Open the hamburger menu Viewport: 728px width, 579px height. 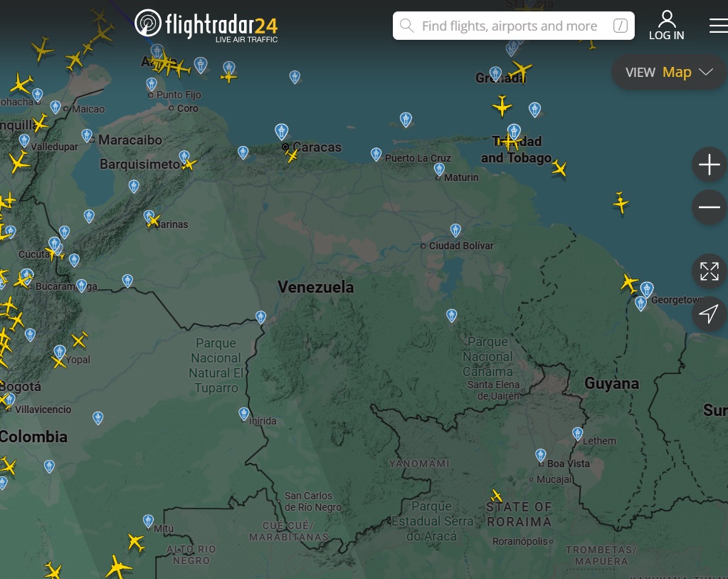(718, 26)
